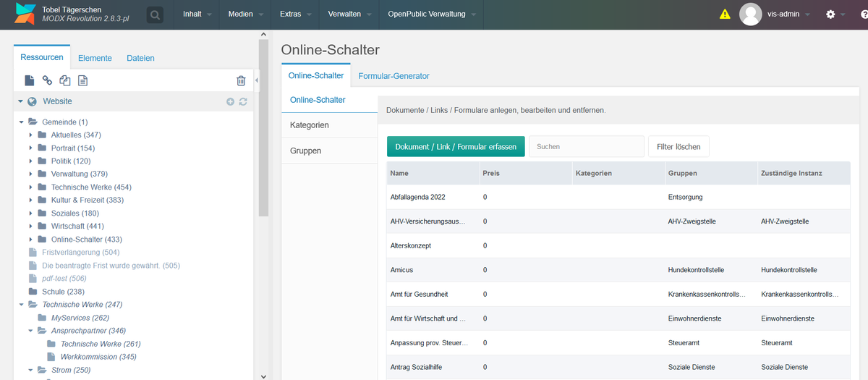Open the Inhalt menu

tap(197, 14)
